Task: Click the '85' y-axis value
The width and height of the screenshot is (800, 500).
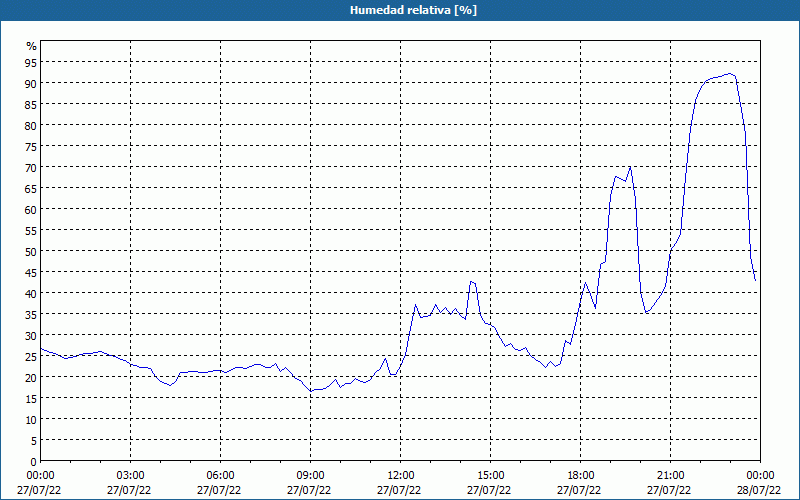Action: pos(31,104)
